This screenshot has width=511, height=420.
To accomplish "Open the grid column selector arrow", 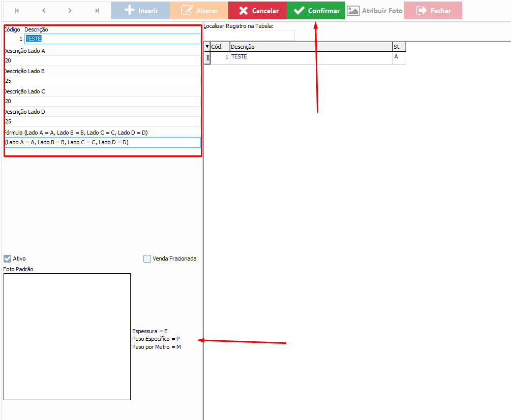I will pyautogui.click(x=207, y=47).
